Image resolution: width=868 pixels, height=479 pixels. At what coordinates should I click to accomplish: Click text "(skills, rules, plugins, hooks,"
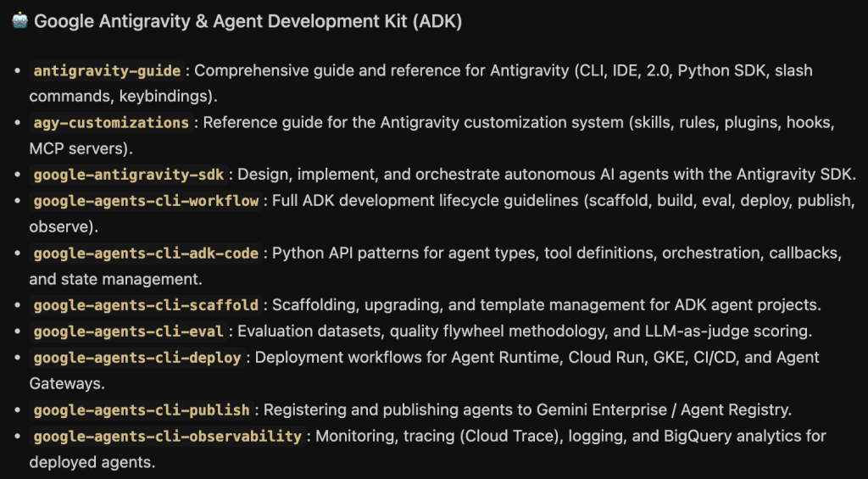[x=732, y=122]
